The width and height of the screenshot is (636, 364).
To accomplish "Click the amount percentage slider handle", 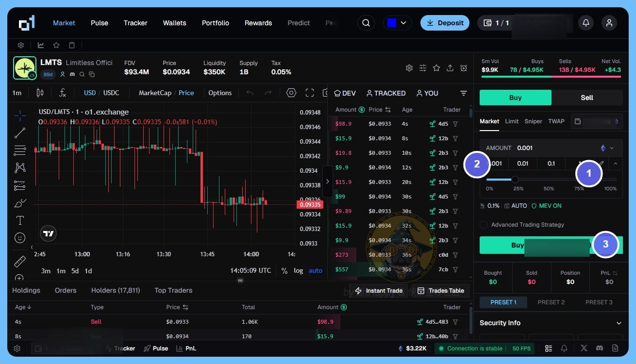I will [515, 180].
